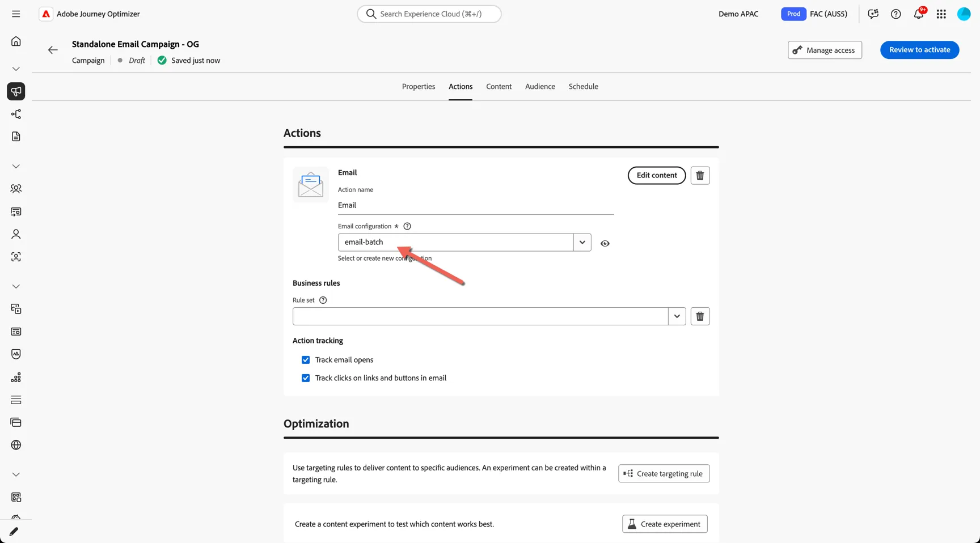Go to Home in the sidebar

pos(16,41)
